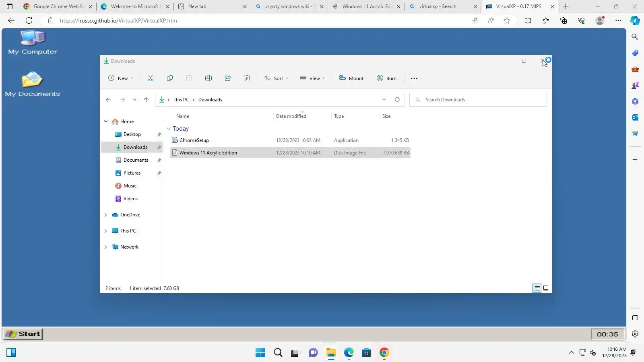Click the VirtualXP Start button
This screenshot has width=644, height=362.
[x=23, y=334]
